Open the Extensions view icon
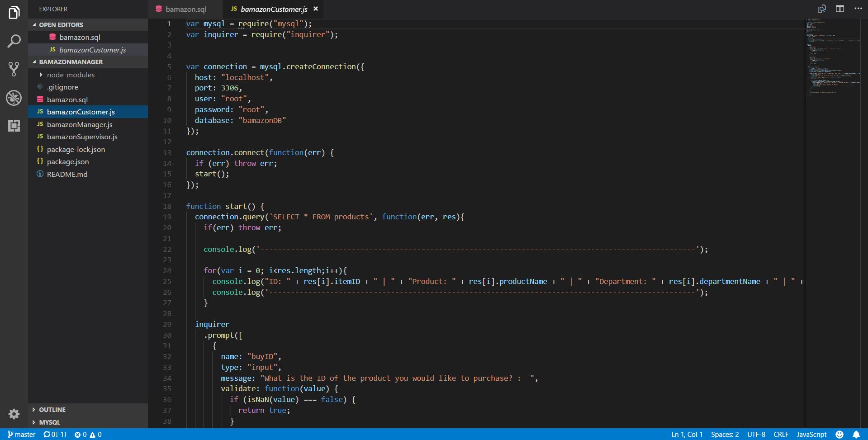Screen dimensions: 868x440 pos(14,126)
